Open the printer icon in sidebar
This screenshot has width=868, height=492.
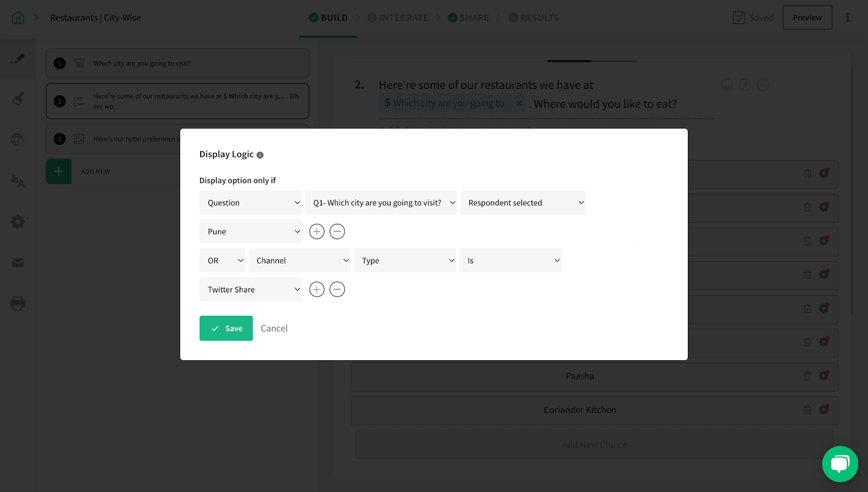point(18,303)
